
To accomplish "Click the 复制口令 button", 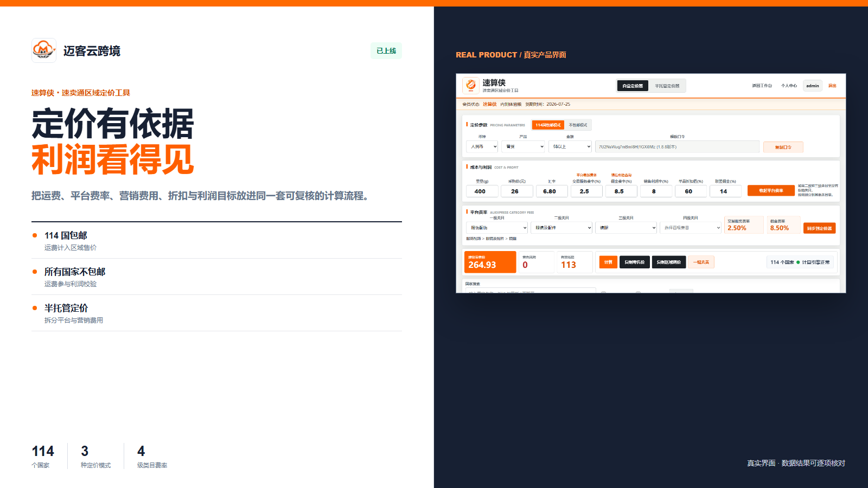I will (783, 147).
